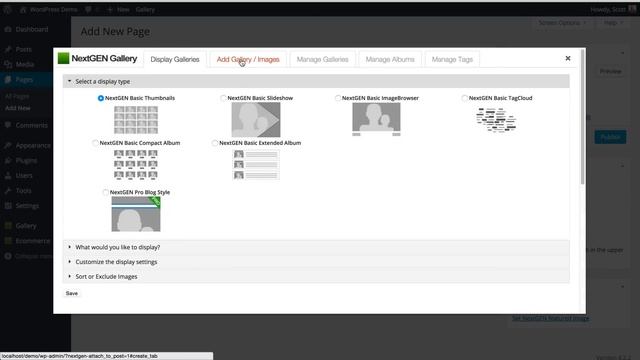Click the Basic ImageBrowser preview image
640x360 pixels.
(376, 119)
